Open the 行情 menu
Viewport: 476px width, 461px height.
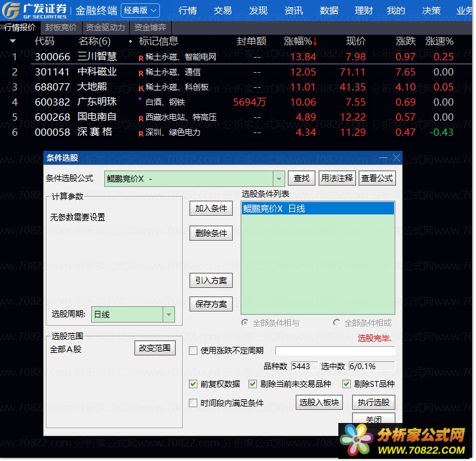(x=188, y=10)
